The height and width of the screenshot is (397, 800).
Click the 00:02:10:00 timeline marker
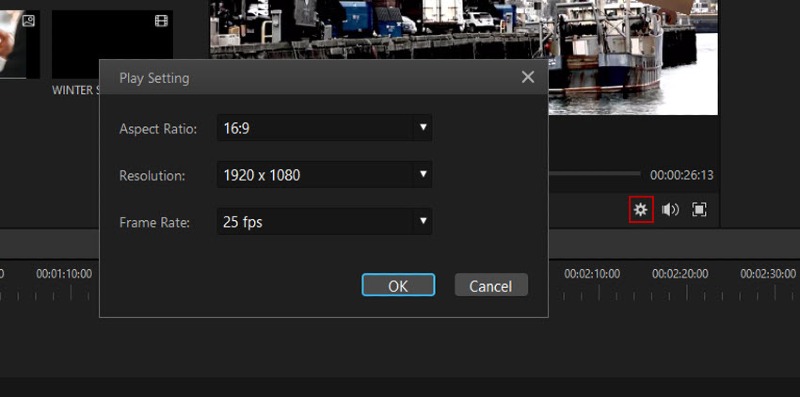point(592,274)
